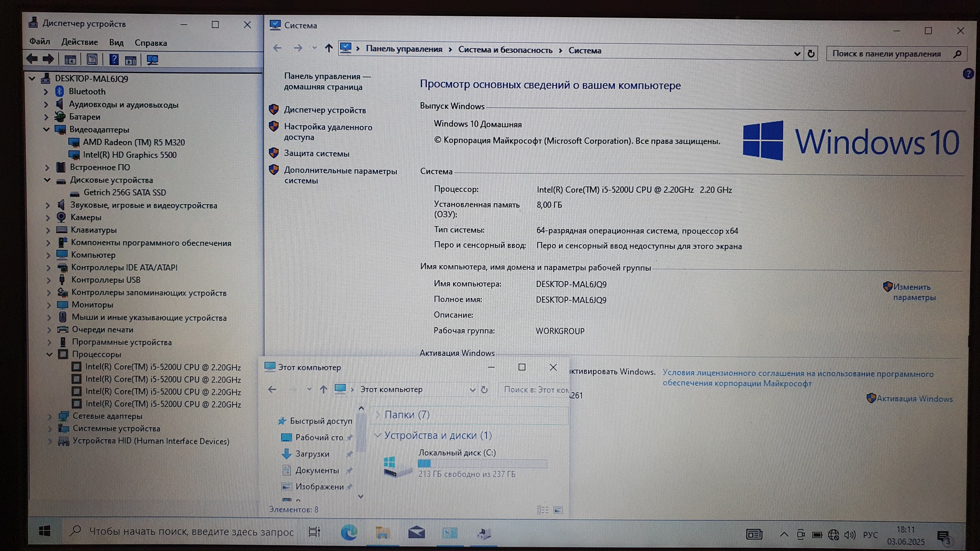Image resolution: width=980 pixels, height=551 pixels.
Task: Click the volume icon in system tray
Action: click(x=849, y=535)
